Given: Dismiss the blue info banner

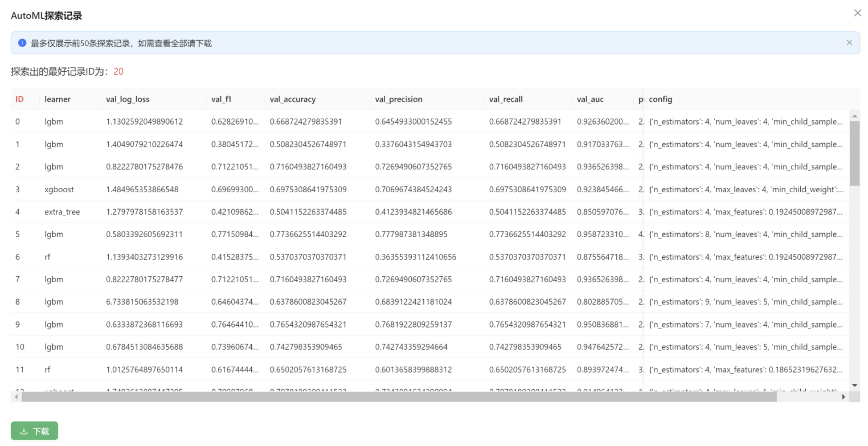Looking at the screenshot, I should (x=849, y=43).
